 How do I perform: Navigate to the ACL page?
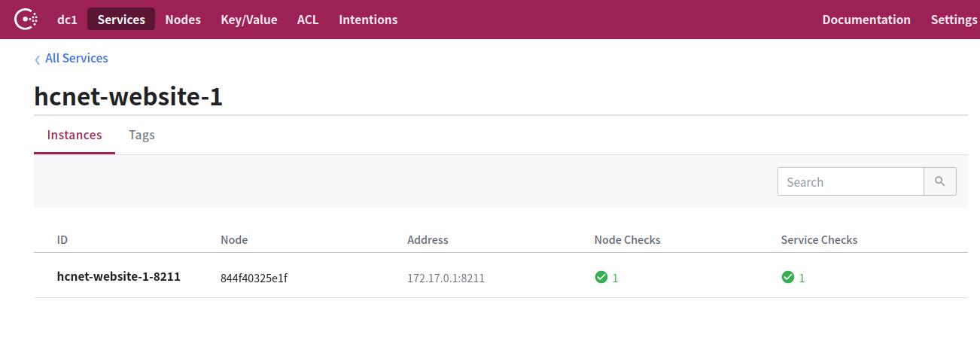(308, 20)
